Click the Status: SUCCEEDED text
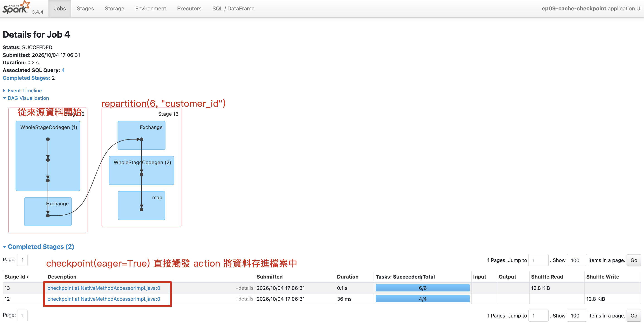The height and width of the screenshot is (327, 644). pos(27,47)
